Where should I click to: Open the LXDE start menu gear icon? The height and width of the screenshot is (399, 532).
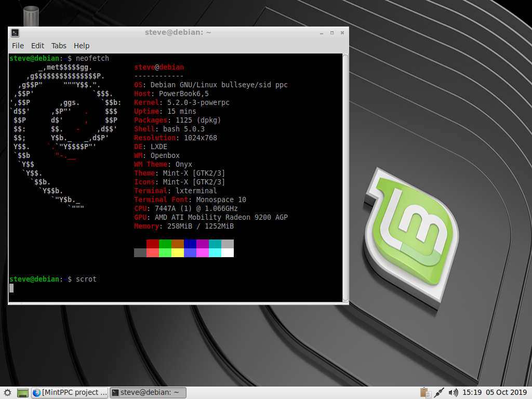tap(7, 393)
